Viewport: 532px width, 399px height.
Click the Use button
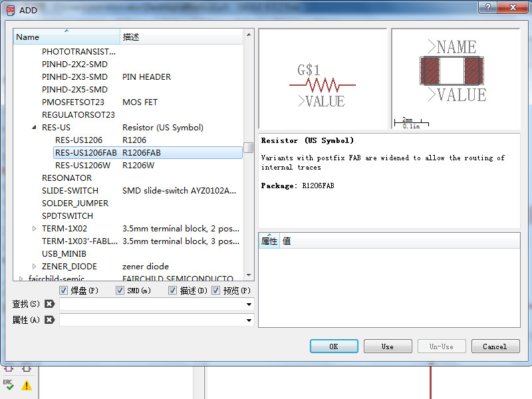(388, 346)
